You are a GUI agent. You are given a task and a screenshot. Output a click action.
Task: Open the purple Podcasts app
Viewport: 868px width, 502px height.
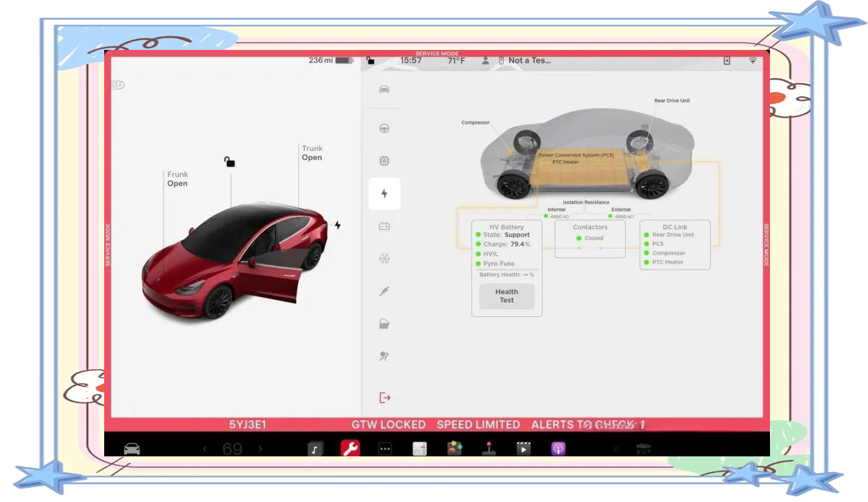(x=558, y=450)
